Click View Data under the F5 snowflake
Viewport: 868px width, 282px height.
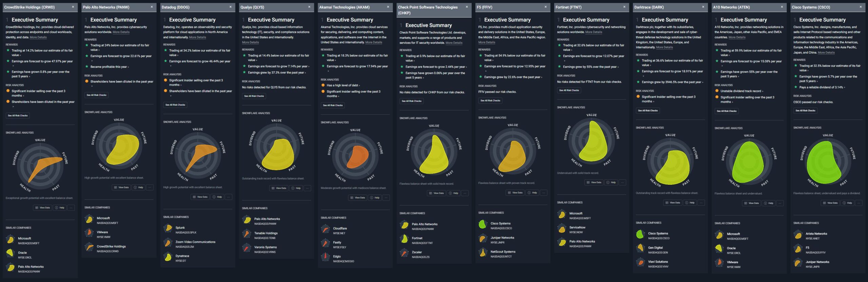pyautogui.click(x=515, y=193)
